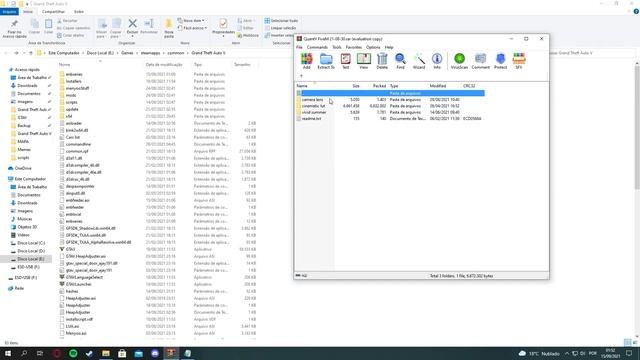Create a Nova pasta in Explorer
This screenshot has width=640, height=360.
pos(169,28)
